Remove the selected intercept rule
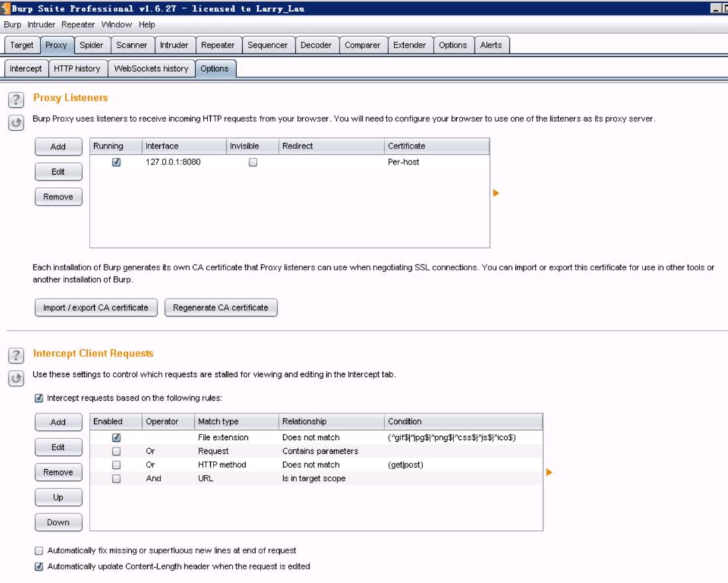This screenshot has width=728, height=583. (58, 472)
